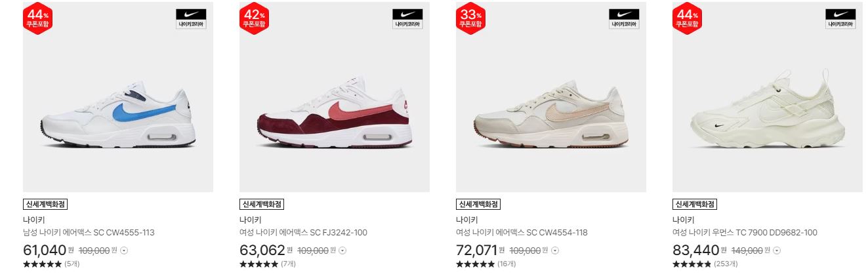Click the 신세계백화점 tag under the burgundy Air Max

coord(262,205)
